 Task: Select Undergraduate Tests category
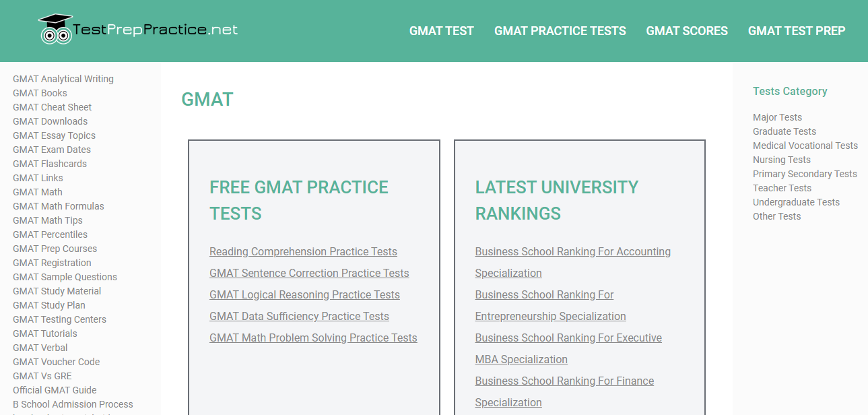(x=796, y=202)
